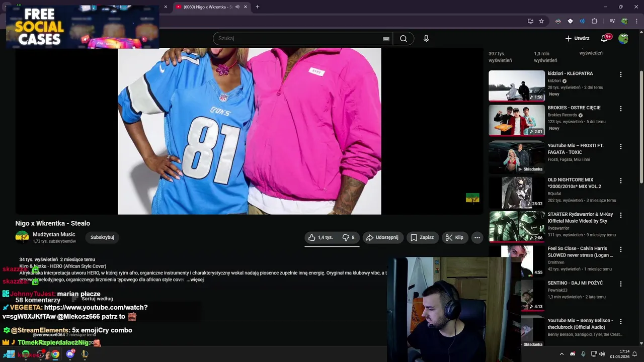Image resolution: width=644 pixels, height=362 pixels.
Task: Open the kidzlori channel name
Action: tap(554, 81)
